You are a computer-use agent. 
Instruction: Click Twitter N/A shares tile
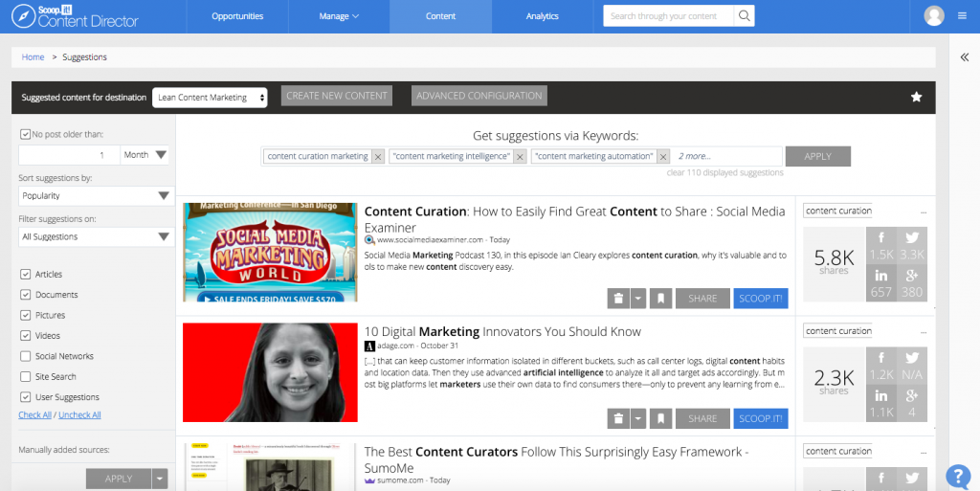pyautogui.click(x=912, y=366)
